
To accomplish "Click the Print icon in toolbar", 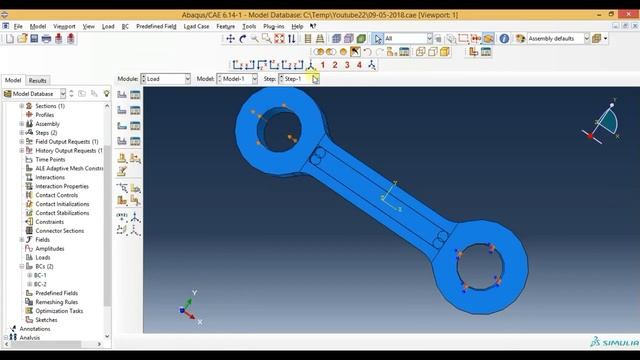I will (x=47, y=39).
